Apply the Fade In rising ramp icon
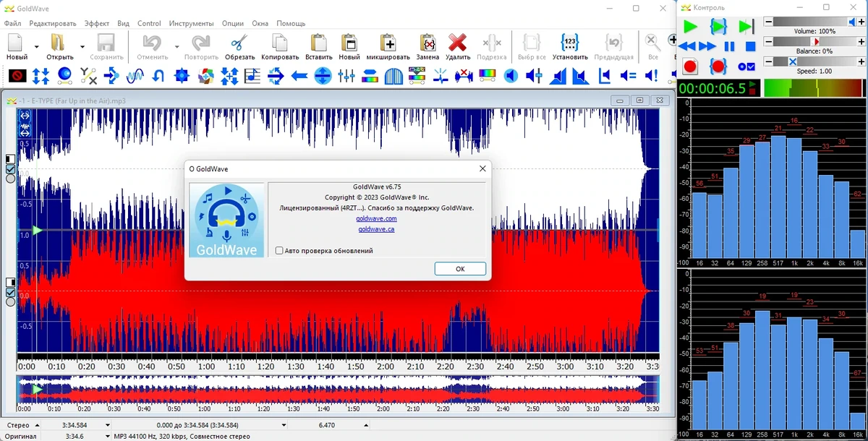The width and height of the screenshot is (868, 441). 558,74
